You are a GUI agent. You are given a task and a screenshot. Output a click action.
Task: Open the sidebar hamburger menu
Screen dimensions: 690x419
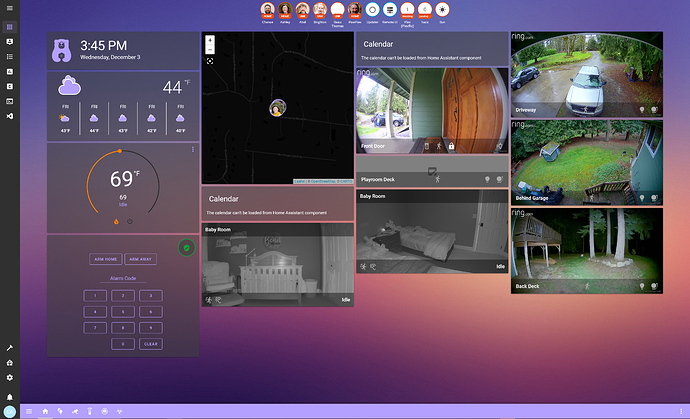(x=9, y=10)
